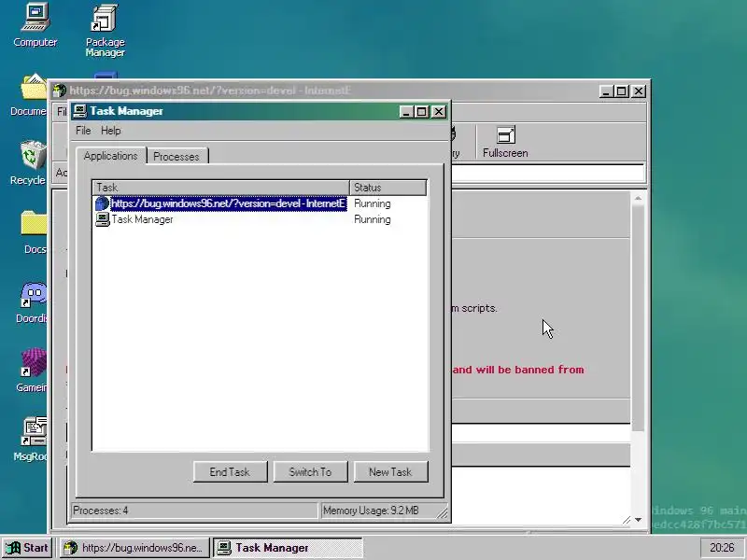This screenshot has height=560, width=747.
Task: Maximize the Task Manager window
Action: (422, 111)
